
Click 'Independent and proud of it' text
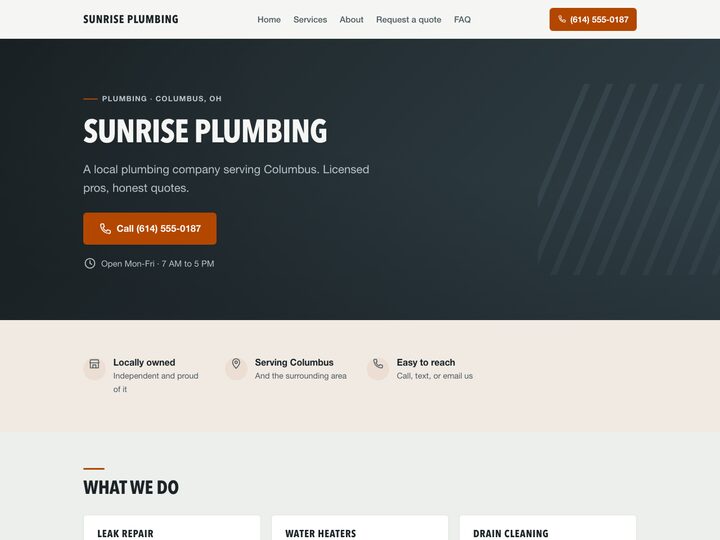point(156,382)
